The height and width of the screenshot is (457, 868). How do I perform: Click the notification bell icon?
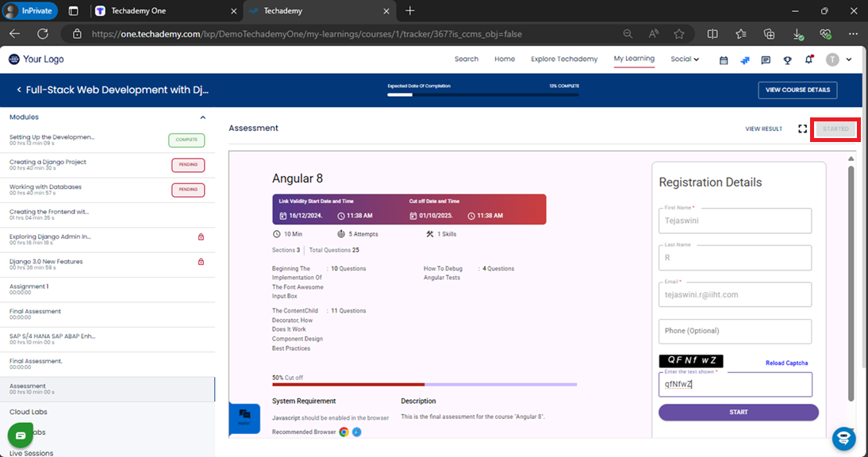[x=808, y=60]
